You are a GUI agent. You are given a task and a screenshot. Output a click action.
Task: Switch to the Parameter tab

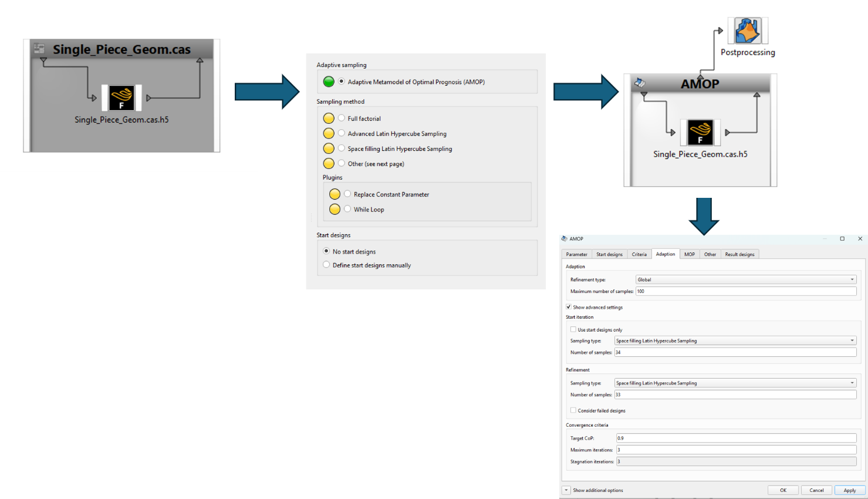pyautogui.click(x=576, y=254)
